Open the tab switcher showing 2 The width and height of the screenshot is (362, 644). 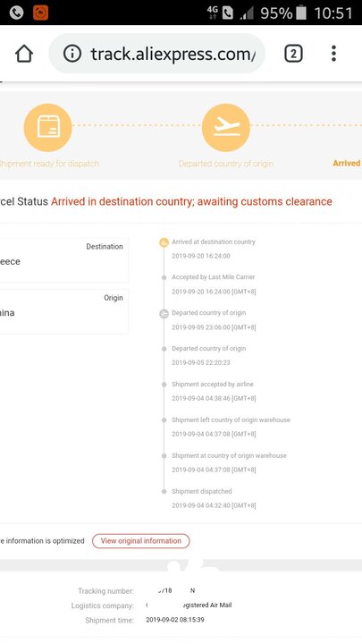pyautogui.click(x=293, y=54)
